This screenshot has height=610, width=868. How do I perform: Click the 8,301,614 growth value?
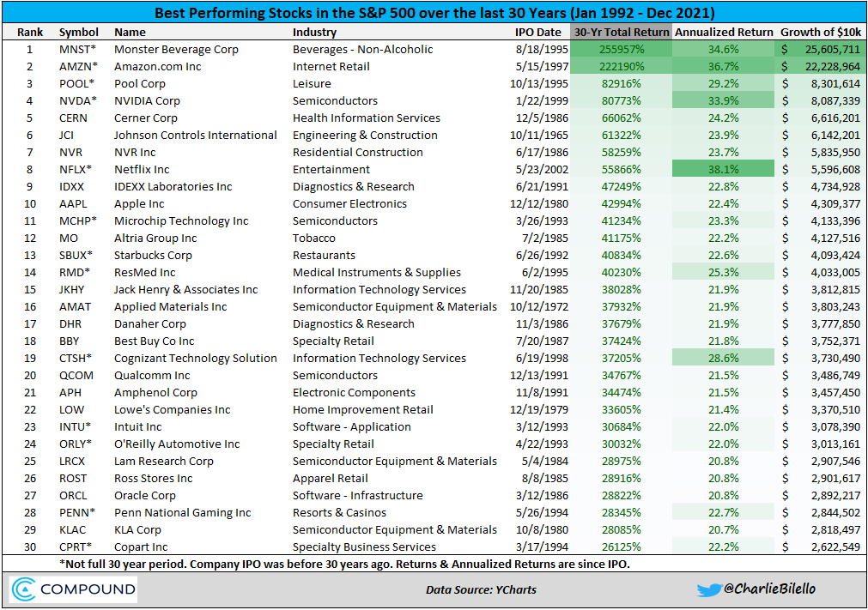(x=836, y=83)
